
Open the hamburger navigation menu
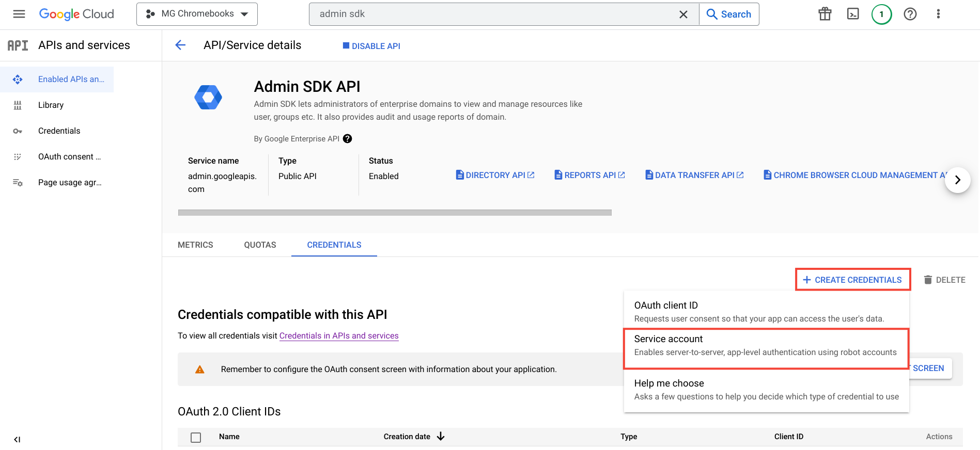(19, 14)
